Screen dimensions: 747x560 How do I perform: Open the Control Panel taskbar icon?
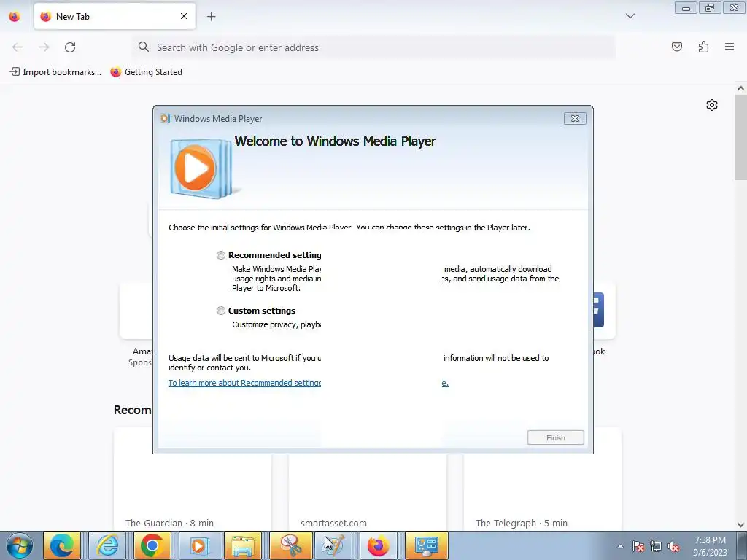426,545
